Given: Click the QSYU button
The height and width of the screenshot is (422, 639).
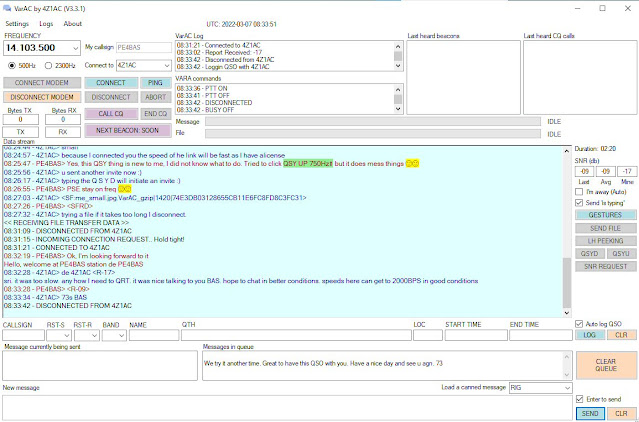Looking at the screenshot, I should (x=621, y=254).
